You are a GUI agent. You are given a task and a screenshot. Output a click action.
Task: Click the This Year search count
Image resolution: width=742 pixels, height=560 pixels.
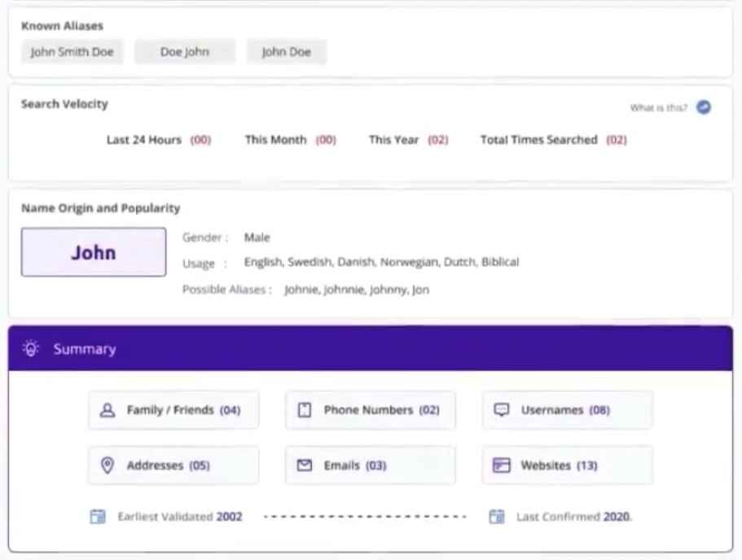[438, 140]
